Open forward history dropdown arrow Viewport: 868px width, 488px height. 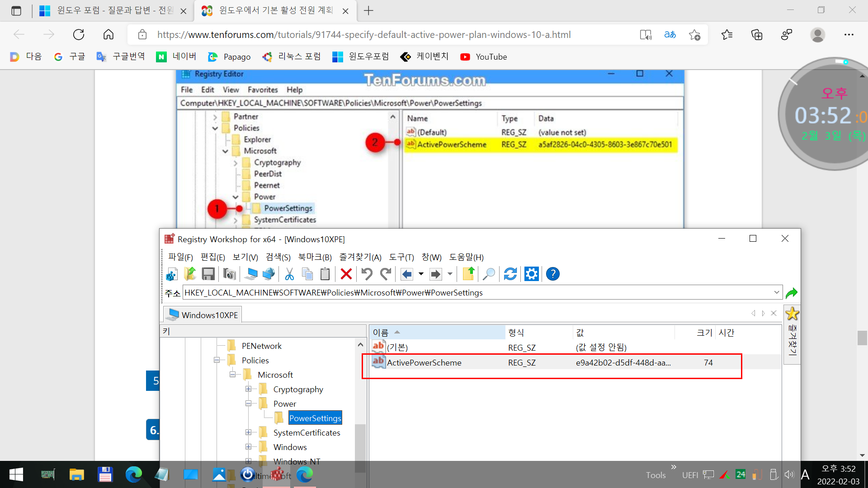pos(450,274)
